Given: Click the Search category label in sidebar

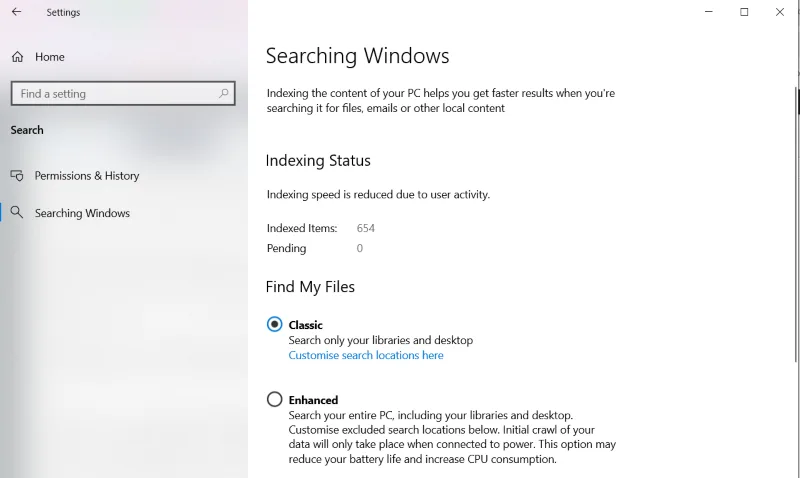Looking at the screenshot, I should 27,130.
